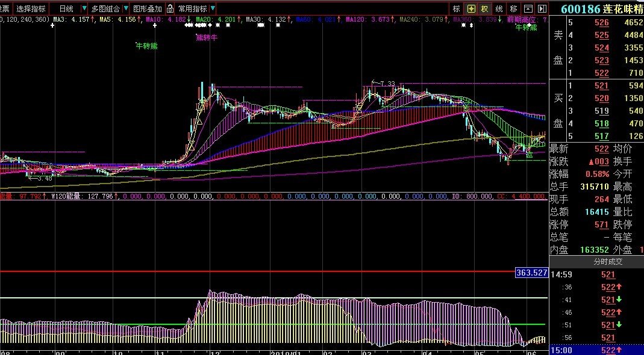Toggle the 权 adjustment button
Image resolution: width=644 pixels, height=355 pixels.
point(484,8)
